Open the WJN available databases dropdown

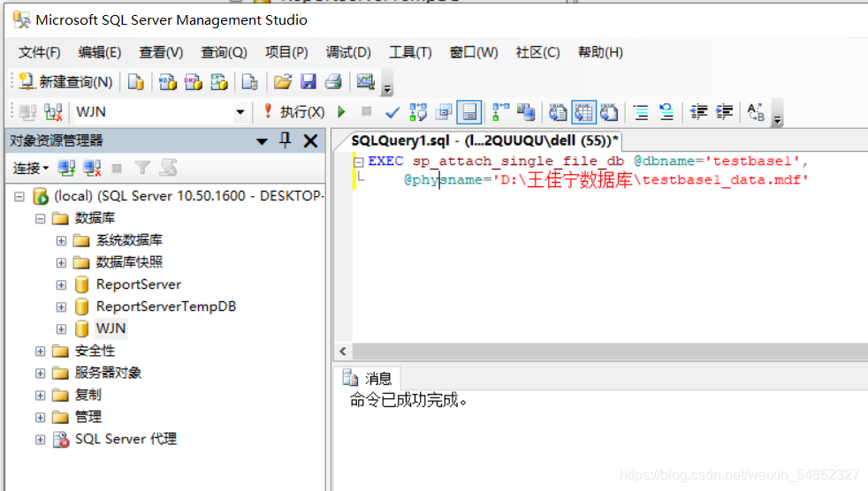(x=240, y=112)
